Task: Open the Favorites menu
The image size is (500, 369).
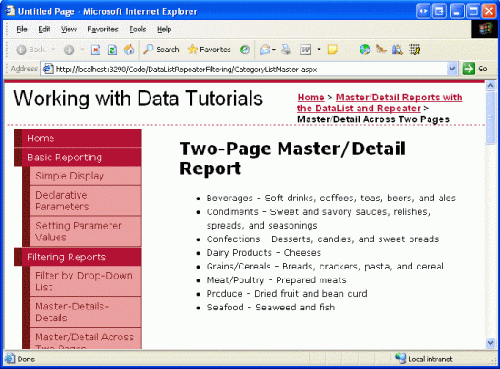Action: (103, 29)
